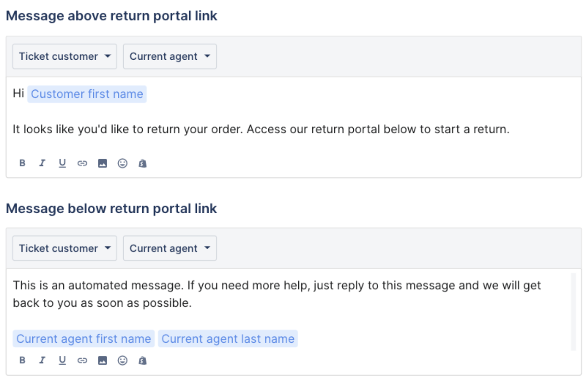Viewport: 588px width, 383px height.
Task: Underline text in the below-link message editor
Action: point(62,360)
